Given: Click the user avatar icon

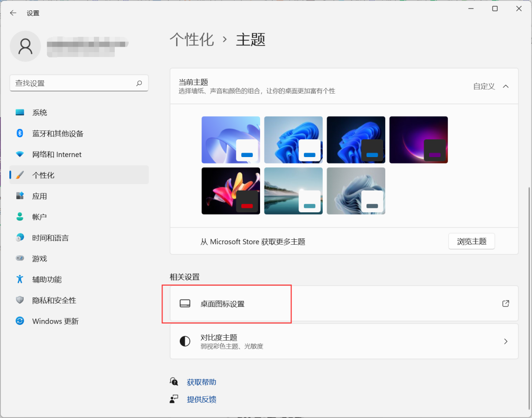Looking at the screenshot, I should pos(26,46).
